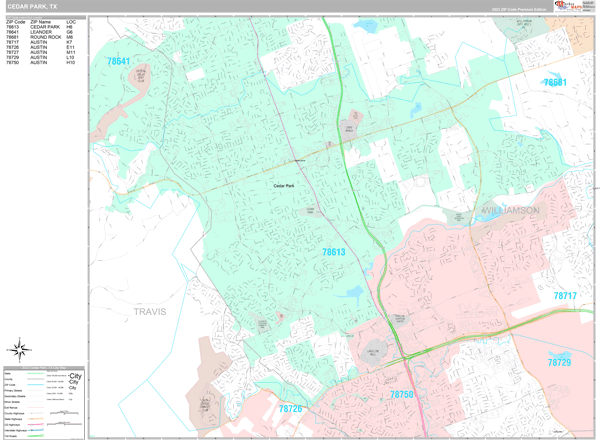Screen dimensions: 600x440
Task: Select the 78726 map label
Action: 290,409
